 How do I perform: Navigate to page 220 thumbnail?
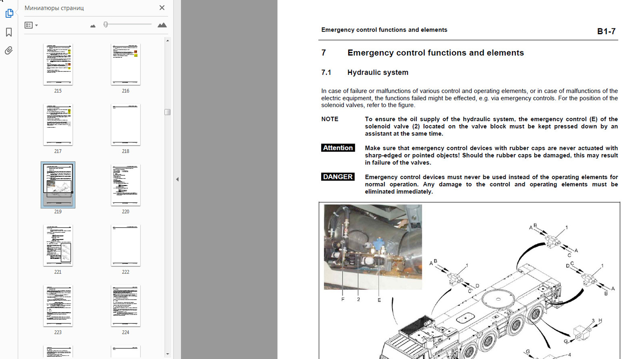(126, 185)
